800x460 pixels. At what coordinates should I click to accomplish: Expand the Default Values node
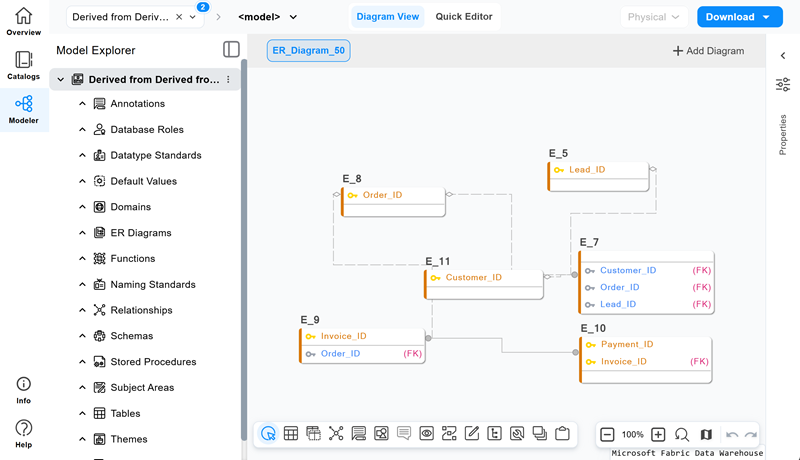[82, 181]
